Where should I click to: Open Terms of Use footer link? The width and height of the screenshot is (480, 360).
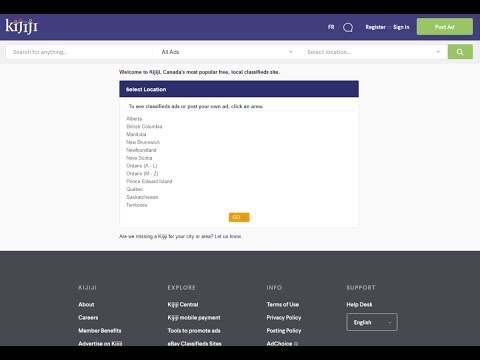(283, 304)
